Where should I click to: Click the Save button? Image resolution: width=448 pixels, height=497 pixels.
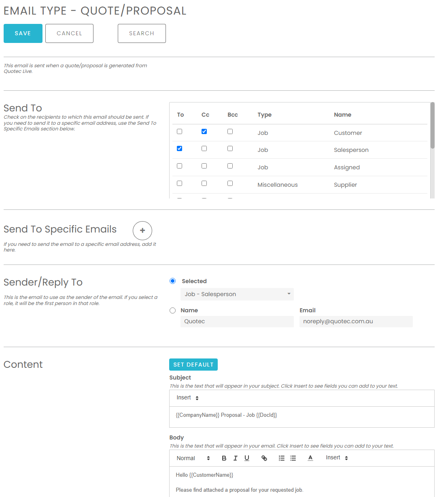[x=23, y=33]
